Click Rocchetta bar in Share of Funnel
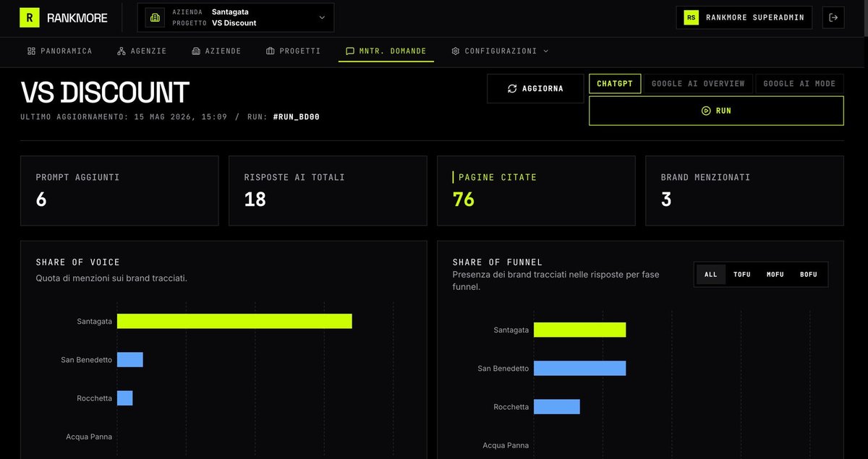Screen dimensions: 868x459 (557, 407)
